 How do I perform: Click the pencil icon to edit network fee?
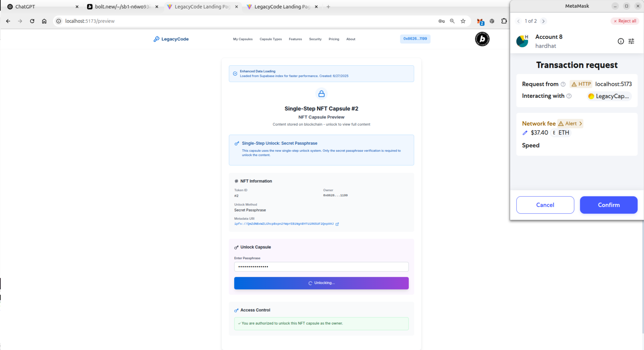click(x=525, y=133)
